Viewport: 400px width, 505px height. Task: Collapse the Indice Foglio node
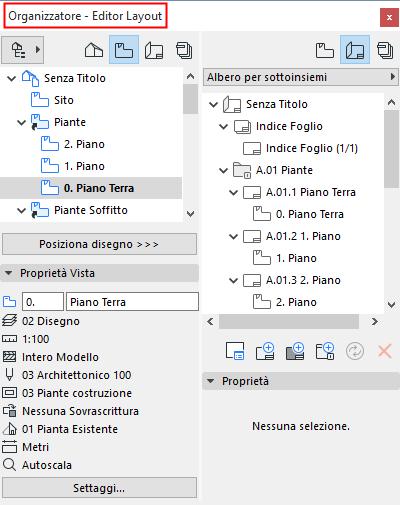tap(223, 127)
